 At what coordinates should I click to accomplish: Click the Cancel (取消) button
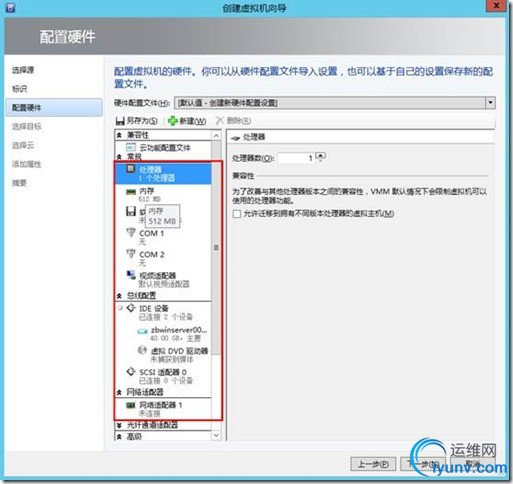pyautogui.click(x=473, y=464)
